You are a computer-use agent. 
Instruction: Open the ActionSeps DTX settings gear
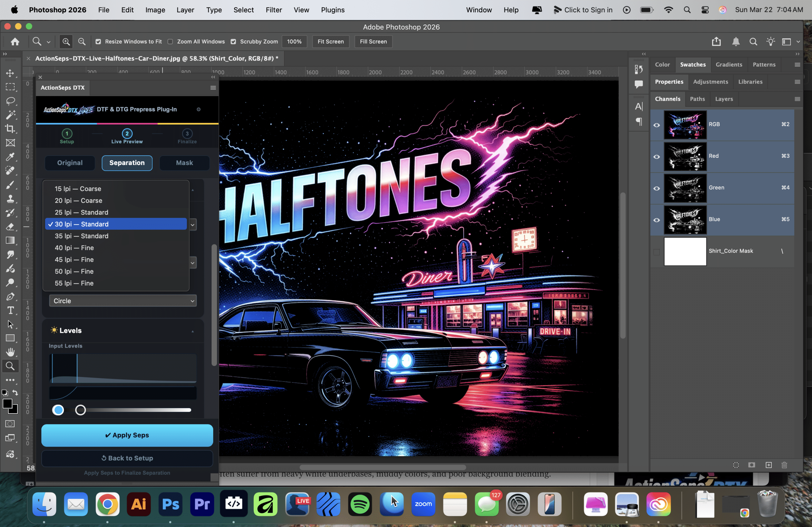199,109
